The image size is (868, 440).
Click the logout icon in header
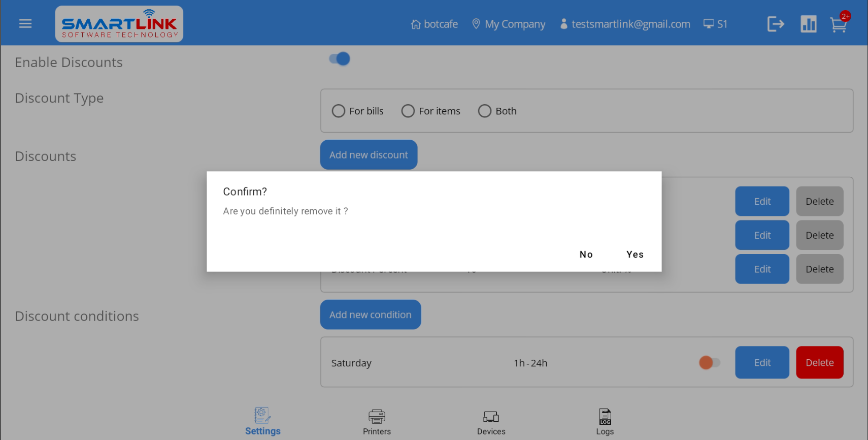pyautogui.click(x=776, y=24)
